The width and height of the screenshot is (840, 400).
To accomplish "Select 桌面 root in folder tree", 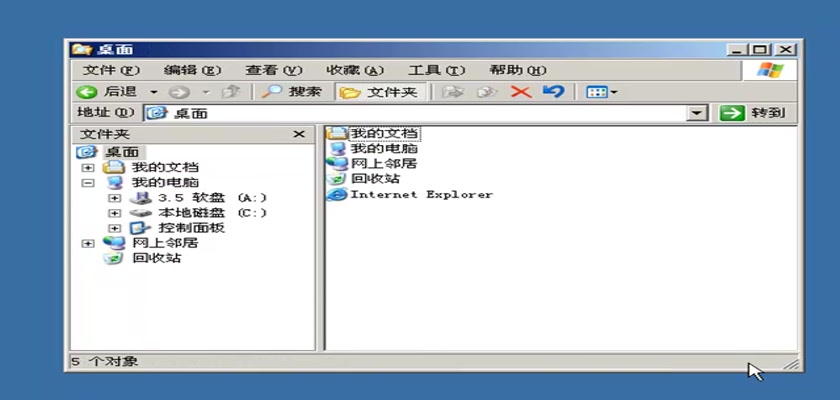I will pyautogui.click(x=123, y=152).
